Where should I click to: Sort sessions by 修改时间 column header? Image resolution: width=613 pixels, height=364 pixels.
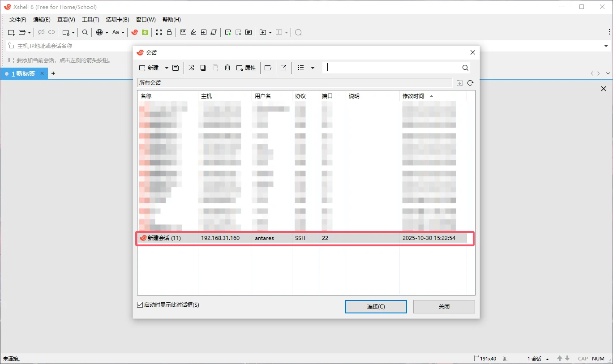tap(413, 96)
